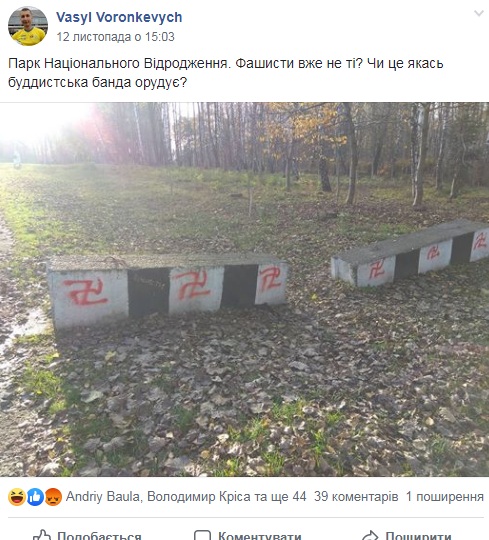
Task: Click the share arrow icon
Action: click(370, 536)
